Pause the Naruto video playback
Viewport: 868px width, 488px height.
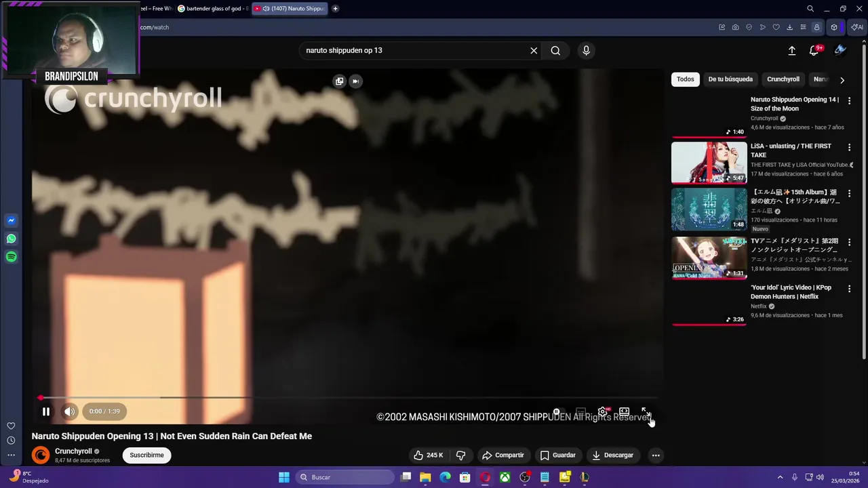click(x=46, y=411)
